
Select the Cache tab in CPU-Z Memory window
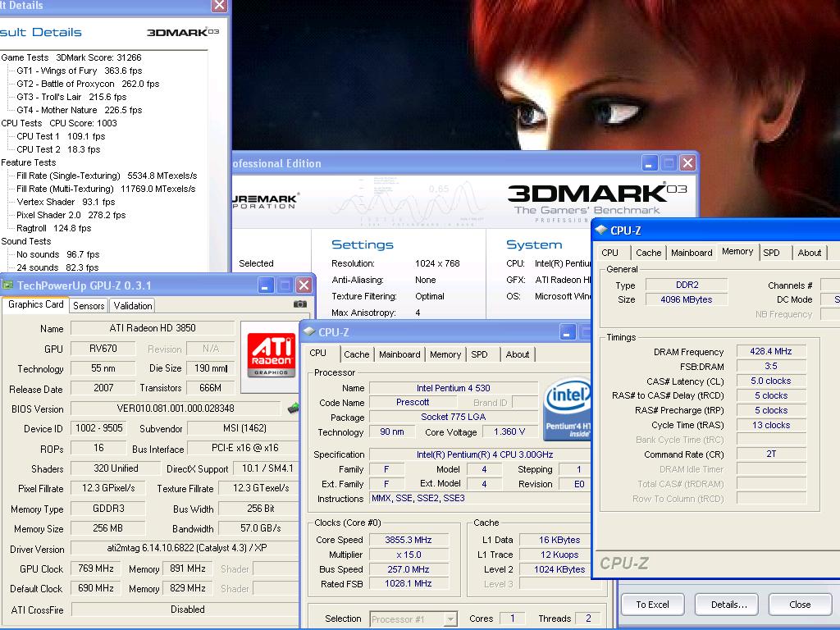tap(648, 253)
